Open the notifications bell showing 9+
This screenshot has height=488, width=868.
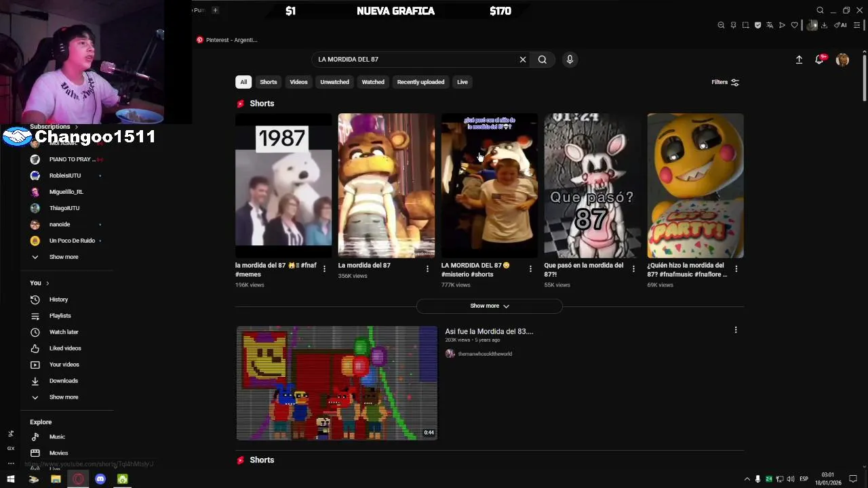click(820, 60)
